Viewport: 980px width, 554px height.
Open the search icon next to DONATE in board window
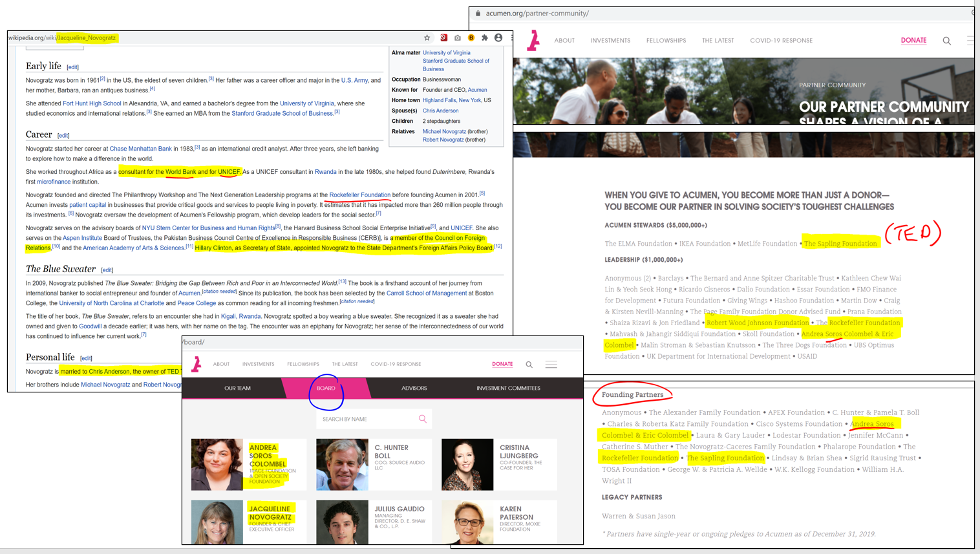529,365
